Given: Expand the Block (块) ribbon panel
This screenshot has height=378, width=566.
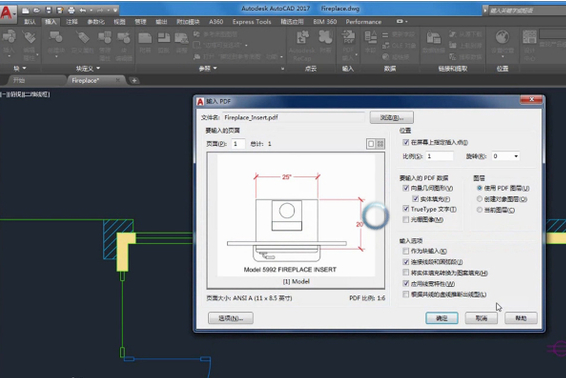Looking at the screenshot, I should 20,68.
